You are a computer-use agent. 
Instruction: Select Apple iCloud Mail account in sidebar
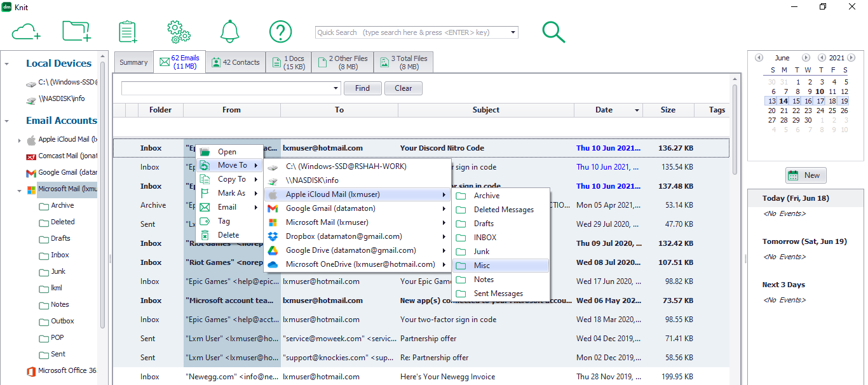61,139
